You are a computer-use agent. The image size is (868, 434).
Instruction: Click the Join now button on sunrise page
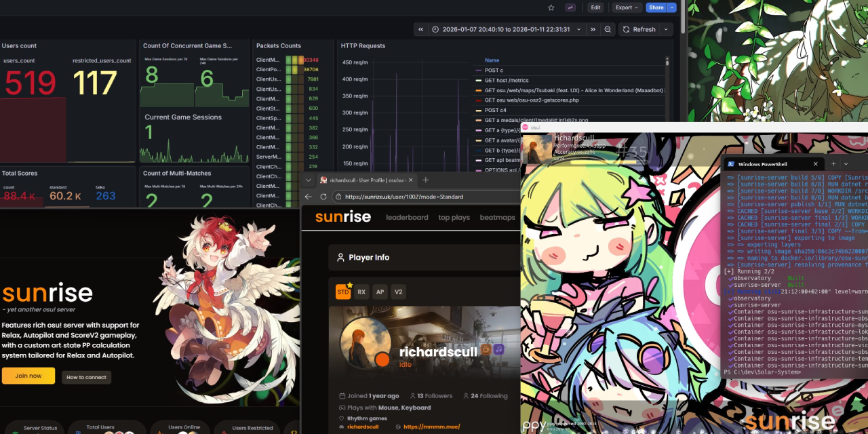tap(28, 376)
